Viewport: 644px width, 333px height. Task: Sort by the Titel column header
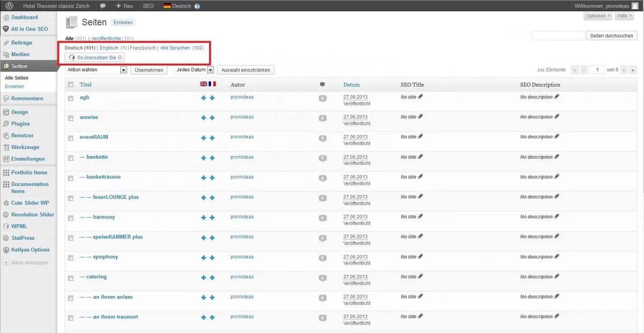86,85
